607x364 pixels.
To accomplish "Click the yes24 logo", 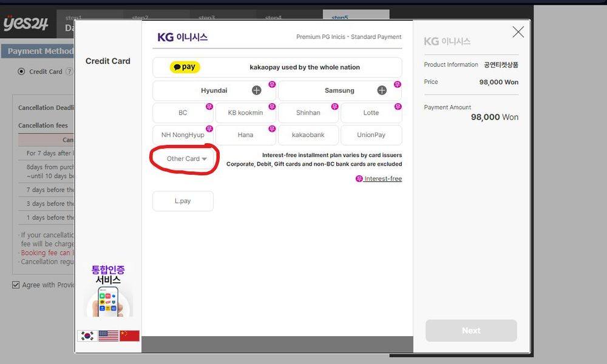I will point(26,23).
